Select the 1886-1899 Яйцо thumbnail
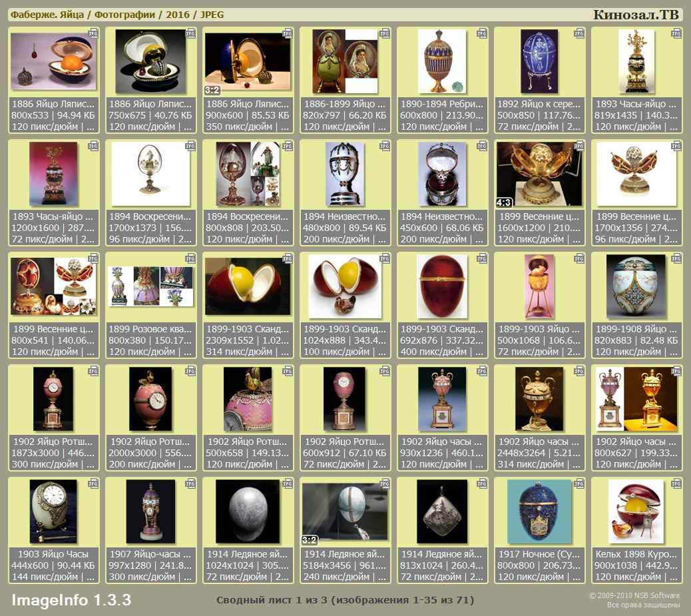This screenshot has width=691, height=616. [x=345, y=62]
